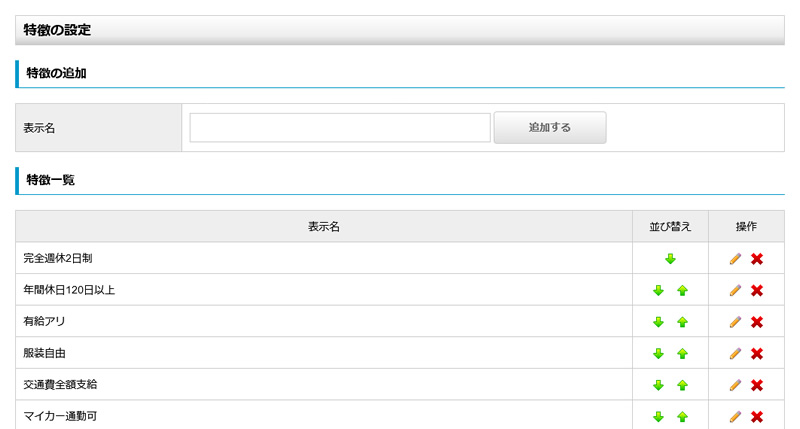Edit the 年間休日120日以上 entry

tap(735, 291)
